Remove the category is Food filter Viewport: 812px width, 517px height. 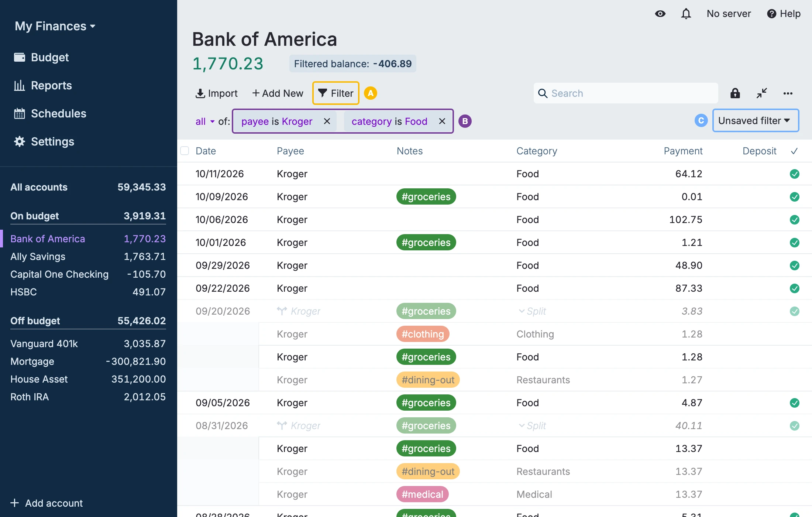(x=442, y=121)
